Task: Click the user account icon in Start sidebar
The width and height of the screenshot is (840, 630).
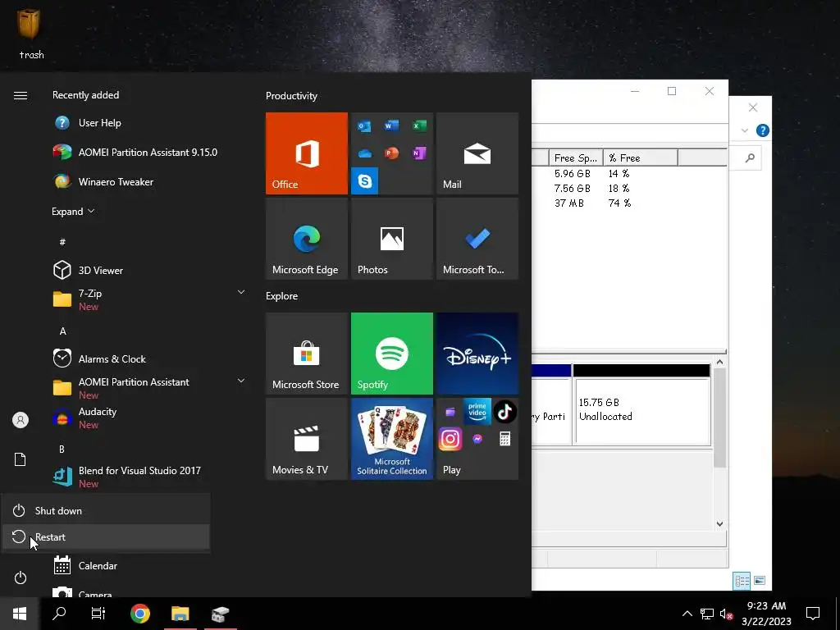Action: [x=21, y=420]
